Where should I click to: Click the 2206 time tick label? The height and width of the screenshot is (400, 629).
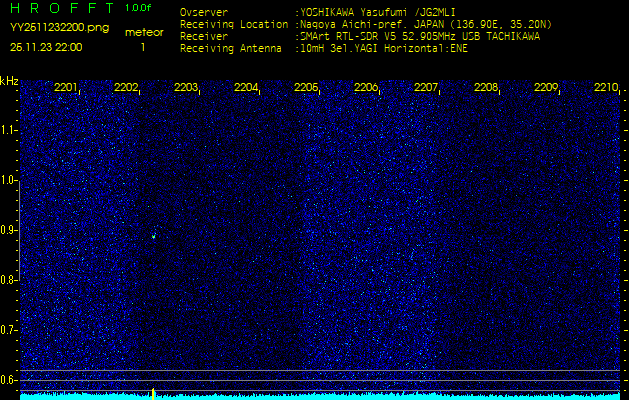[x=366, y=87]
